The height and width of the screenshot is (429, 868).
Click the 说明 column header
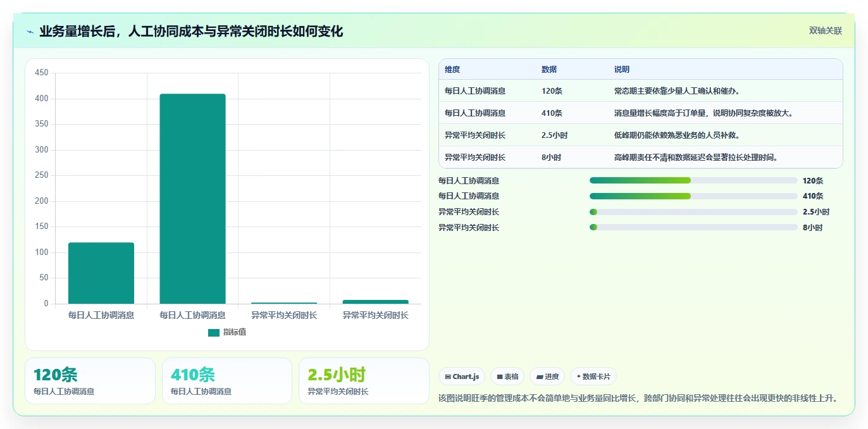pos(622,70)
